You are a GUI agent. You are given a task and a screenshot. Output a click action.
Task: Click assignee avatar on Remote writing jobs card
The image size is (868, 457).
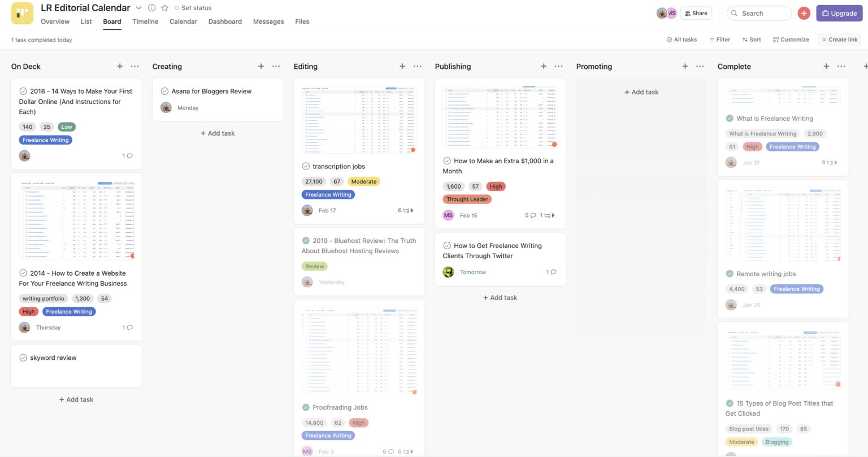[x=731, y=304]
